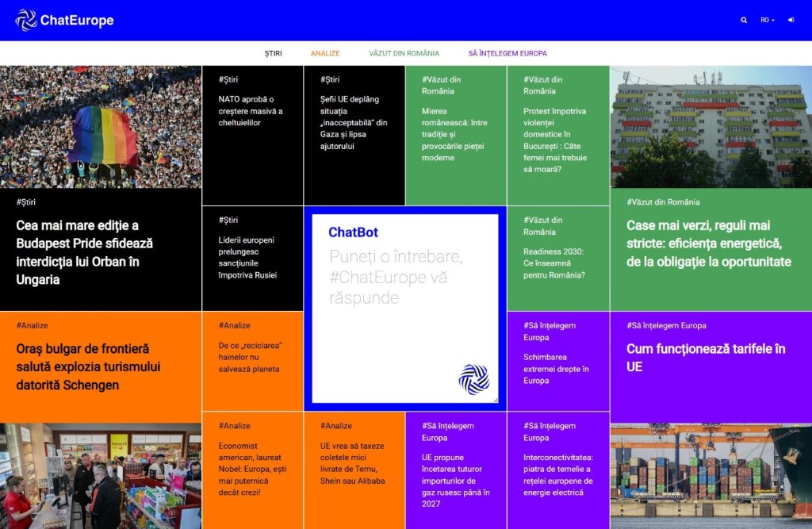This screenshot has width=812, height=529.
Task: Select the VĂZUT DIN ROMÂNIA tab
Action: pos(404,54)
